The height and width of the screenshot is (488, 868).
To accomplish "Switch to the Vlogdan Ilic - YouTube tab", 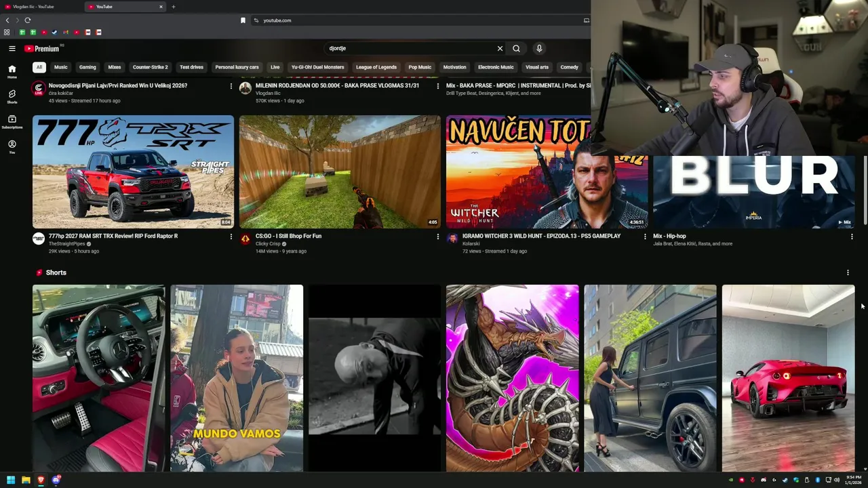I will pyautogui.click(x=41, y=7).
